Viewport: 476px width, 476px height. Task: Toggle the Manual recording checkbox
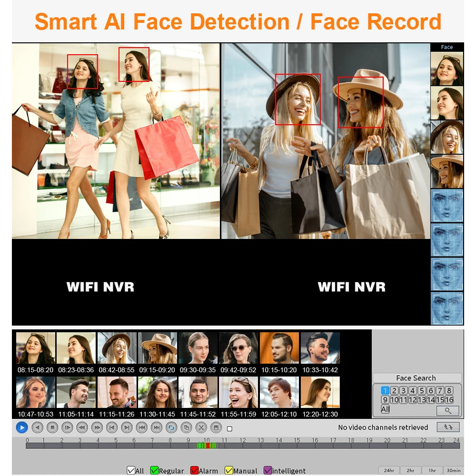point(229,471)
